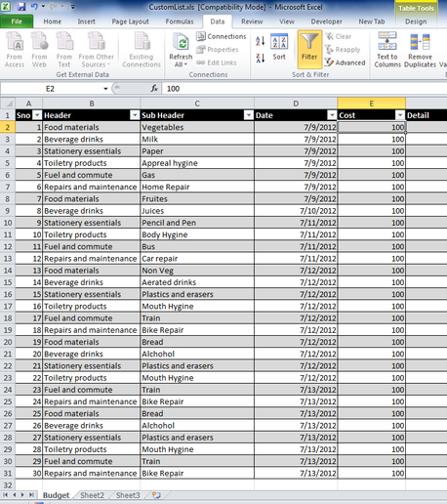Open Customize Quick Access Toolbar dropdown
This screenshot has width=447, height=504.
coord(73,7)
